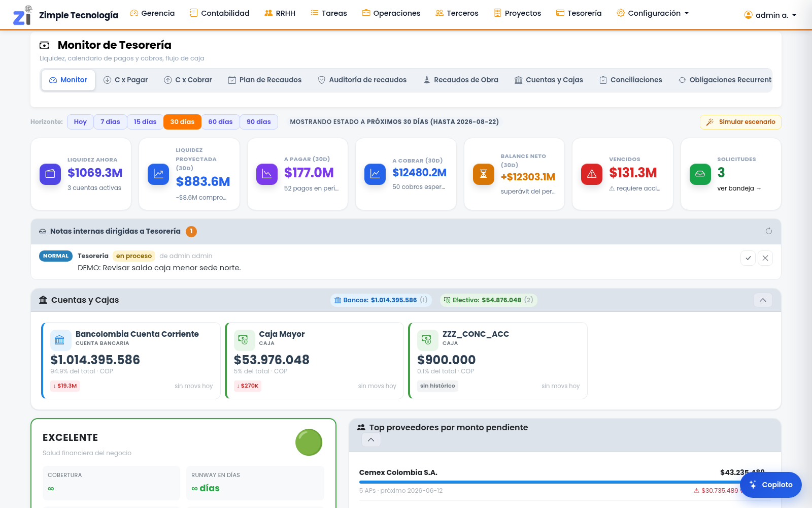Click the Cemex Colombia progress bar
Screen dimensions: 812x508
click(562, 482)
